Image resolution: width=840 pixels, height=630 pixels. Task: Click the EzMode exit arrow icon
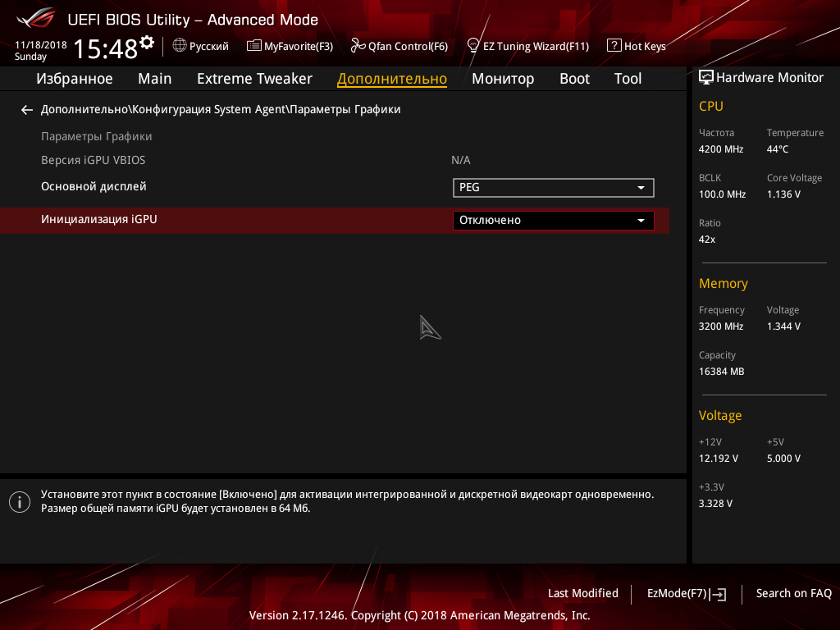(719, 594)
